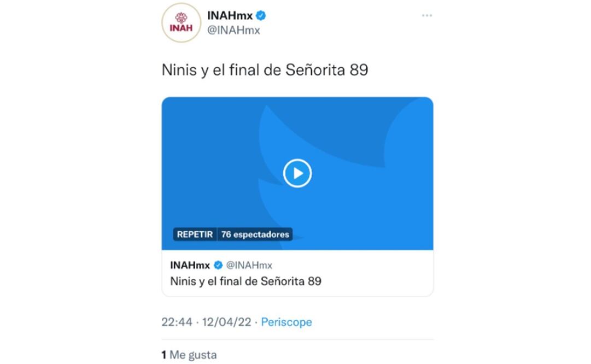Click the tweet timestamp 22:44 · 12/04/22

209,322
